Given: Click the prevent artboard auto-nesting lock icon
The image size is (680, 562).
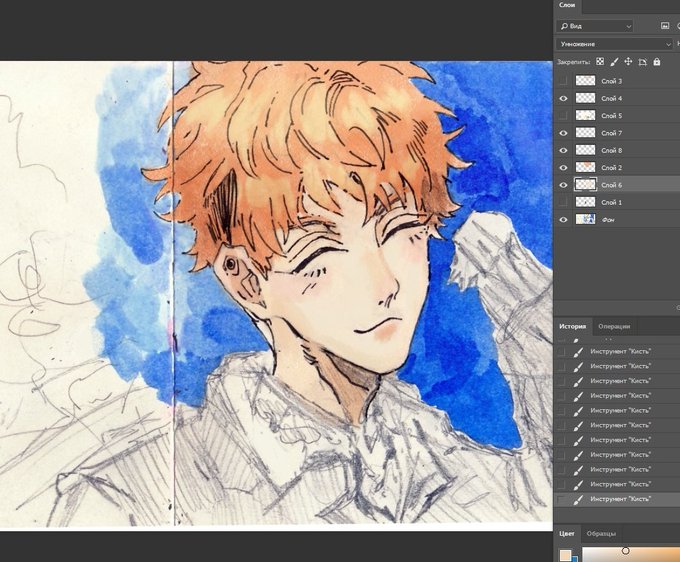Looking at the screenshot, I should click(x=642, y=62).
